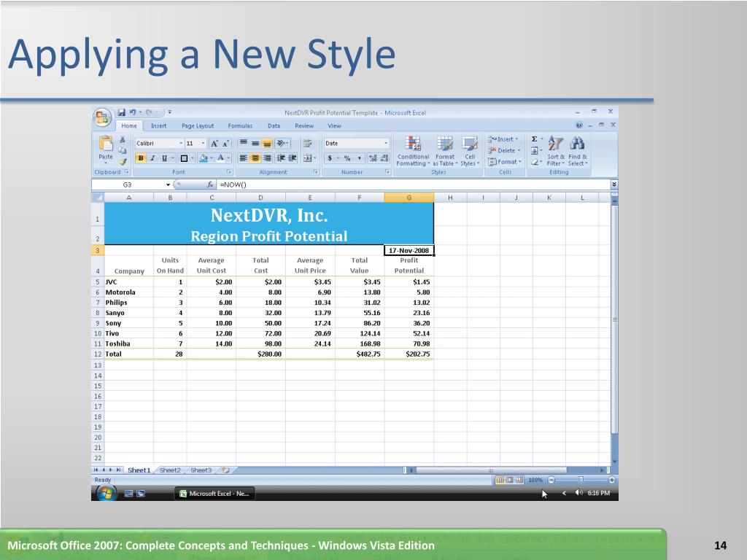Open the font size 11 dropdown
Screen dimensions: 747x560
203,144
